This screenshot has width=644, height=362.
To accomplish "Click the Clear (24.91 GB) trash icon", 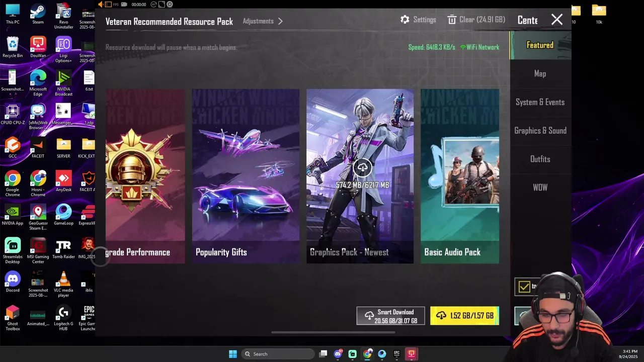I will pyautogui.click(x=452, y=20).
